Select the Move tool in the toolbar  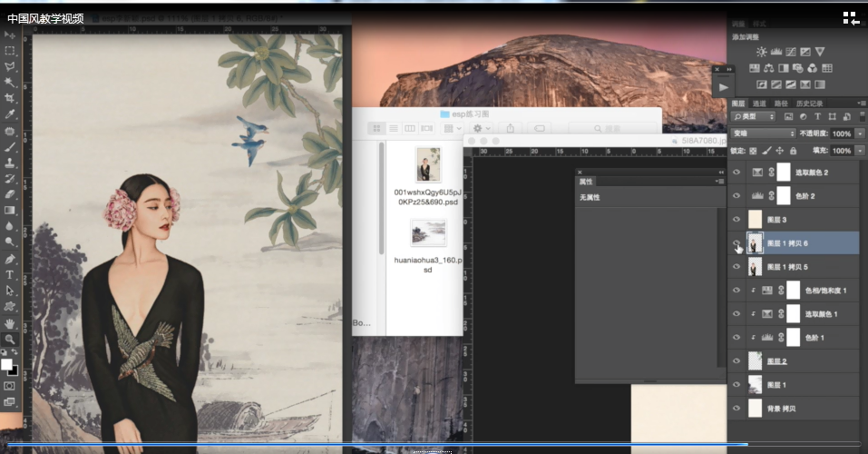click(x=10, y=35)
